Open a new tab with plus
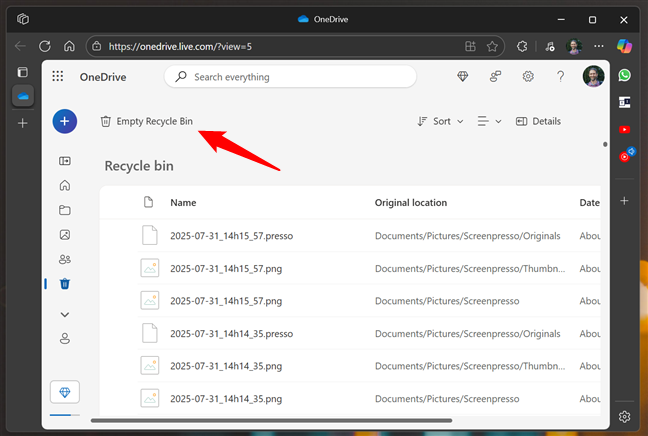Viewport: 648px width, 436px height. pyautogui.click(x=23, y=123)
